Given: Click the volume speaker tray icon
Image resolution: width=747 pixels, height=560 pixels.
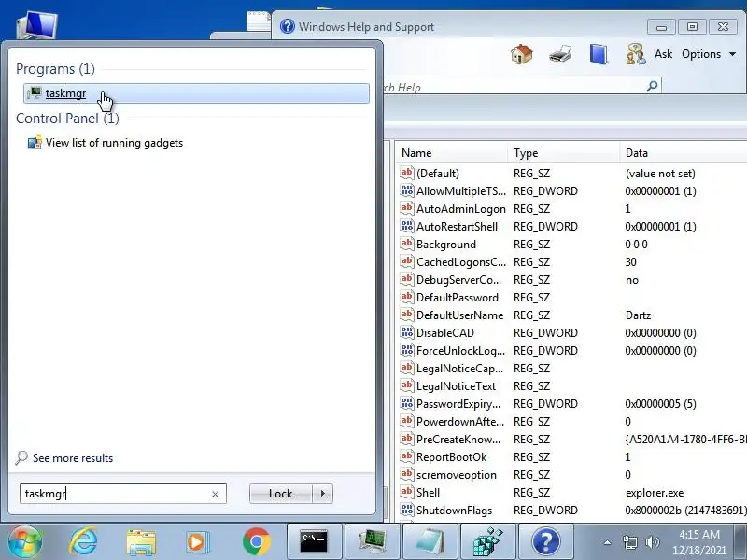Looking at the screenshot, I should coord(652,542).
